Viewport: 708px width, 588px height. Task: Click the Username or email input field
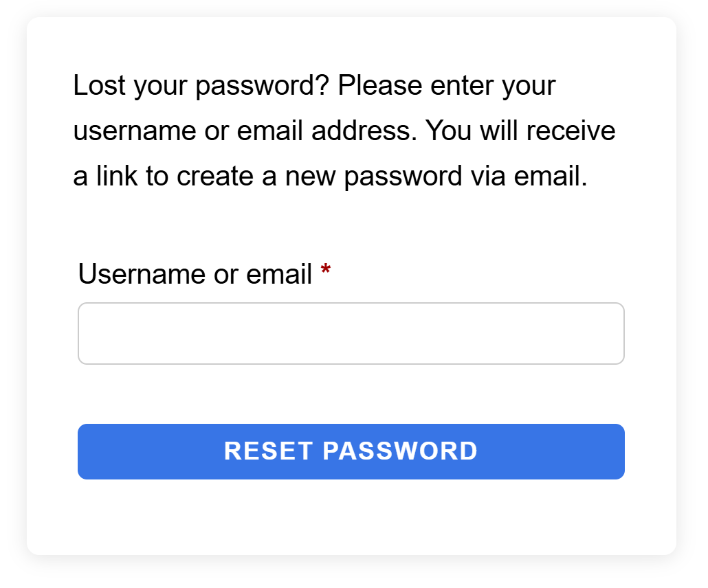[x=351, y=334]
